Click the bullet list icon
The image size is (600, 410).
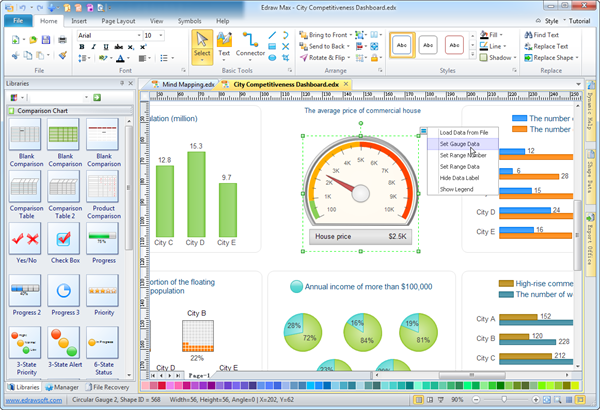(164, 58)
